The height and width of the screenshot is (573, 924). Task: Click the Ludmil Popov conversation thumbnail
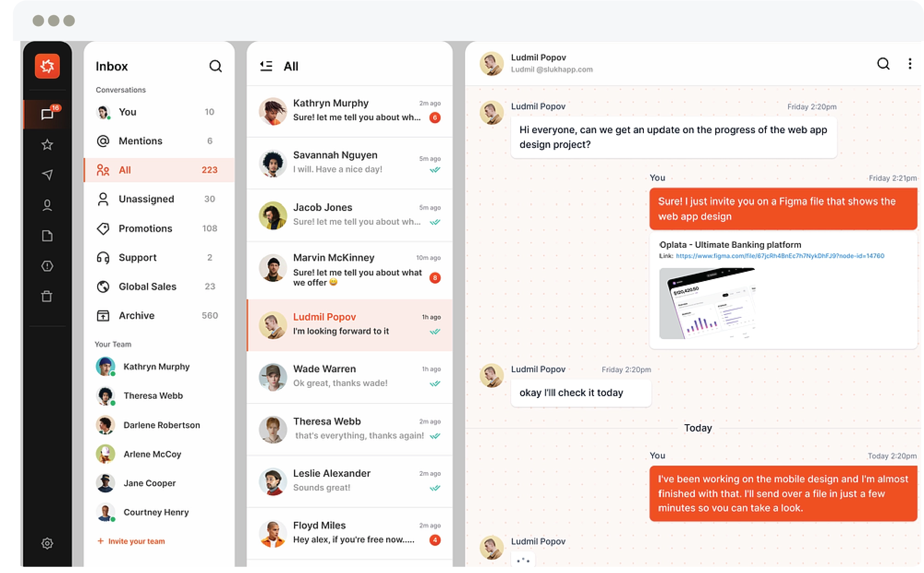(273, 323)
